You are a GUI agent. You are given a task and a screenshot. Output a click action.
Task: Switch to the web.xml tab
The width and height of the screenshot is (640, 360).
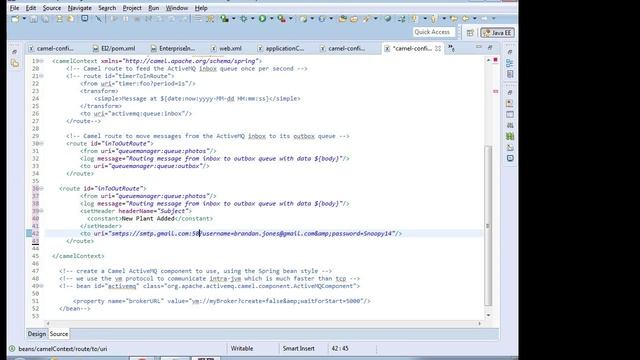point(227,48)
